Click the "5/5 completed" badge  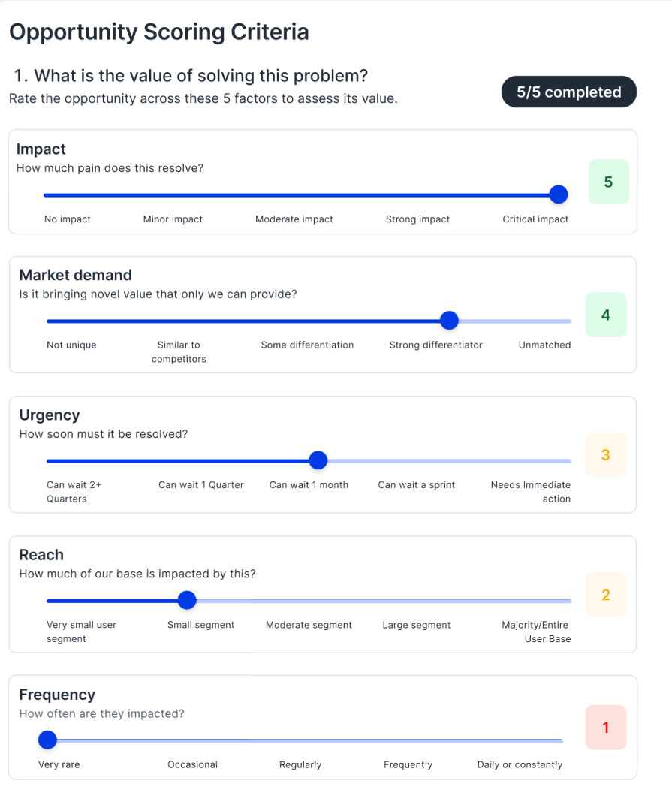[568, 92]
